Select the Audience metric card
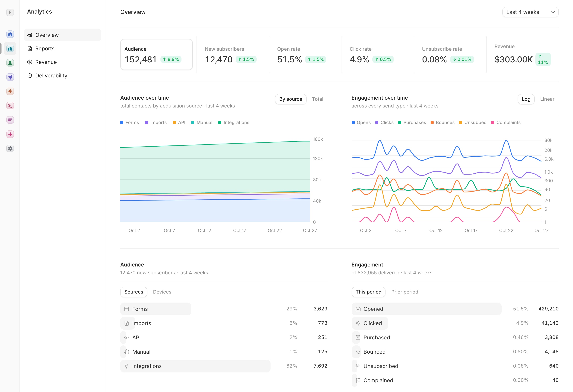This screenshot has height=392, width=573. tap(156, 54)
